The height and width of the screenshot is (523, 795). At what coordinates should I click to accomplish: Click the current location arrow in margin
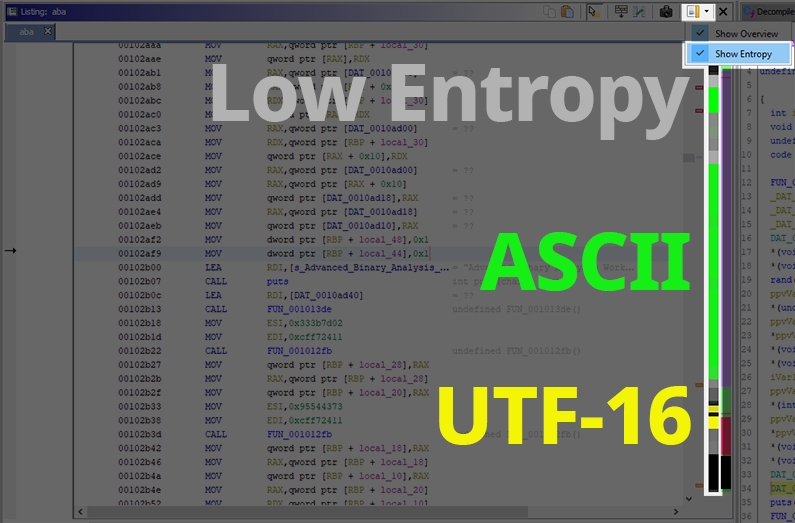11,250
